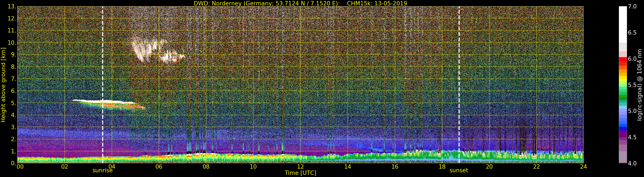Screen dimensions: 644x177
Task: Click the 'Time [UTC]' axis label
Action: click(x=300, y=173)
